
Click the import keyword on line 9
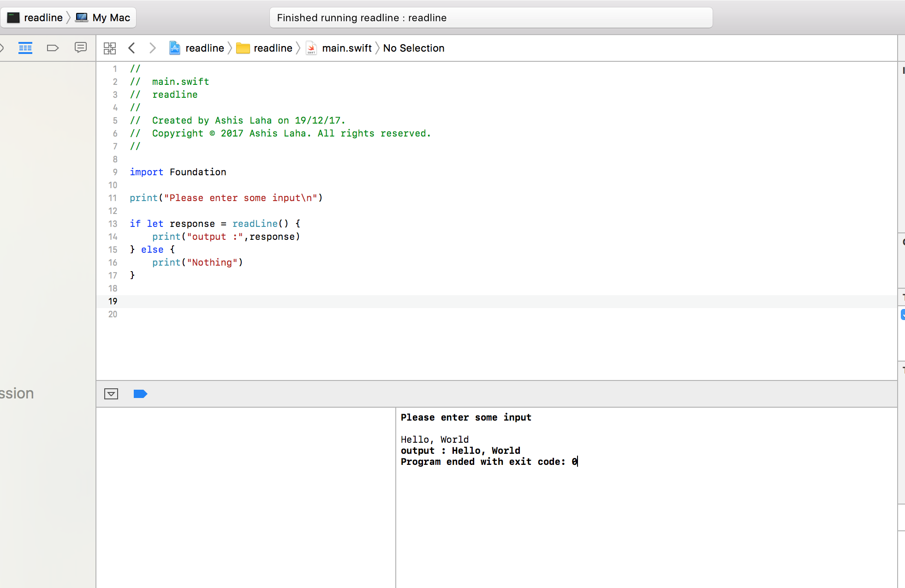(x=147, y=172)
